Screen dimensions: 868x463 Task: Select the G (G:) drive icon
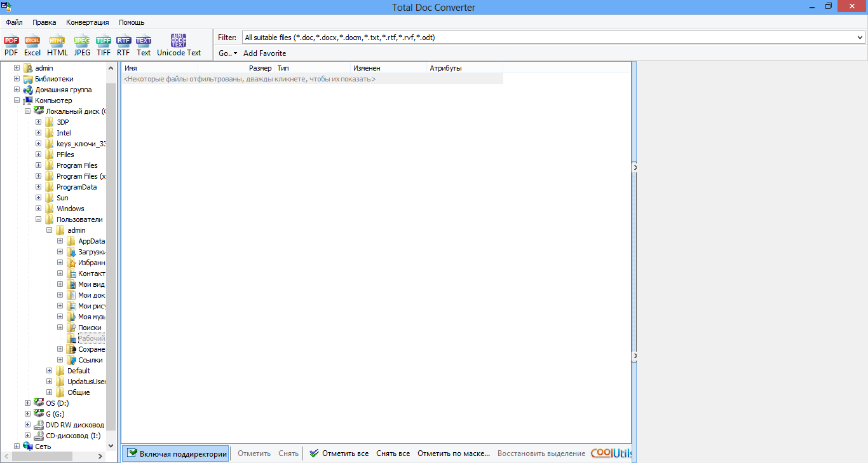point(39,414)
